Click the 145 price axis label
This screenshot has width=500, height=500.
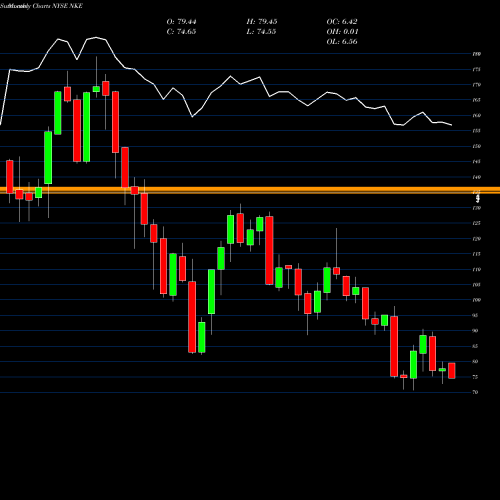pyautogui.click(x=477, y=162)
